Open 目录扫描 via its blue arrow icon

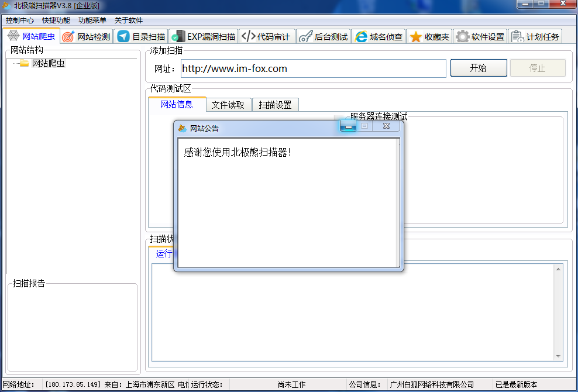point(123,37)
